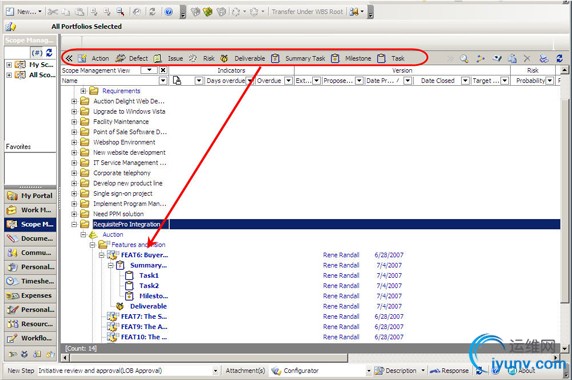Select the Task1 row

149,275
